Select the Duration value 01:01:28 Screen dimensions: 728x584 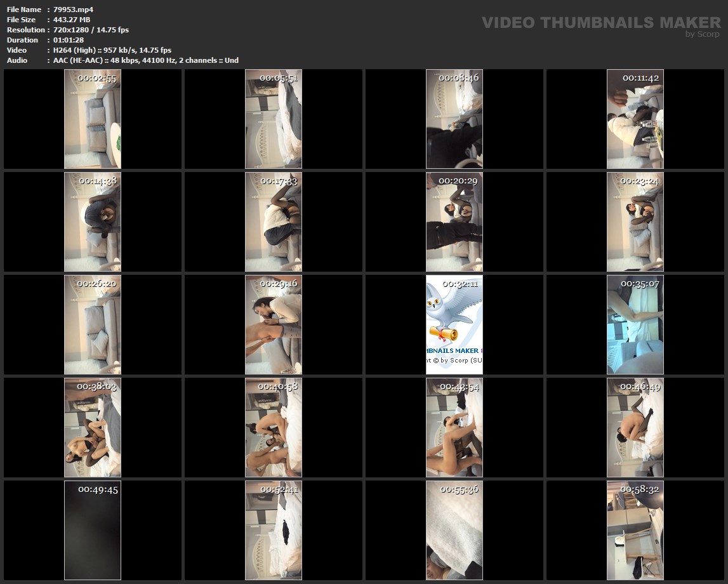(69, 40)
